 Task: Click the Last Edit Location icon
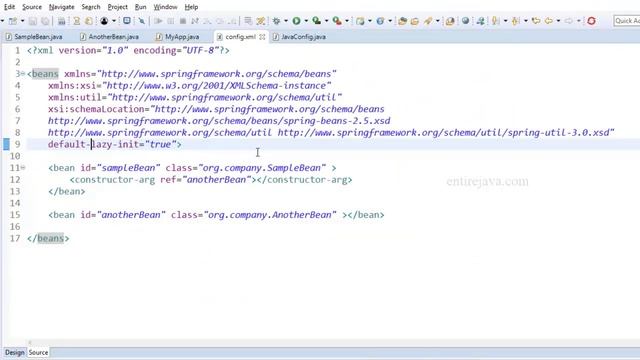coord(536,21)
